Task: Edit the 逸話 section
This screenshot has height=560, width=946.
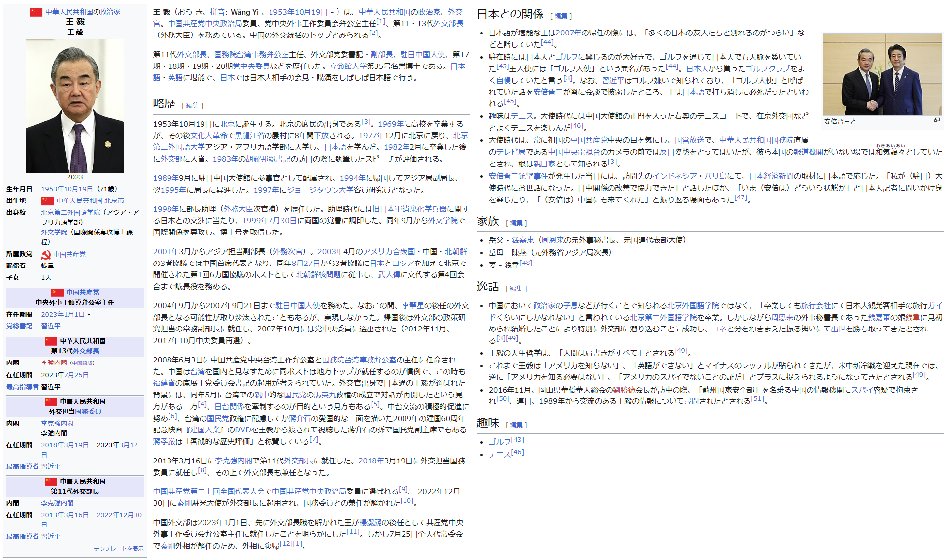Action: pos(516,289)
